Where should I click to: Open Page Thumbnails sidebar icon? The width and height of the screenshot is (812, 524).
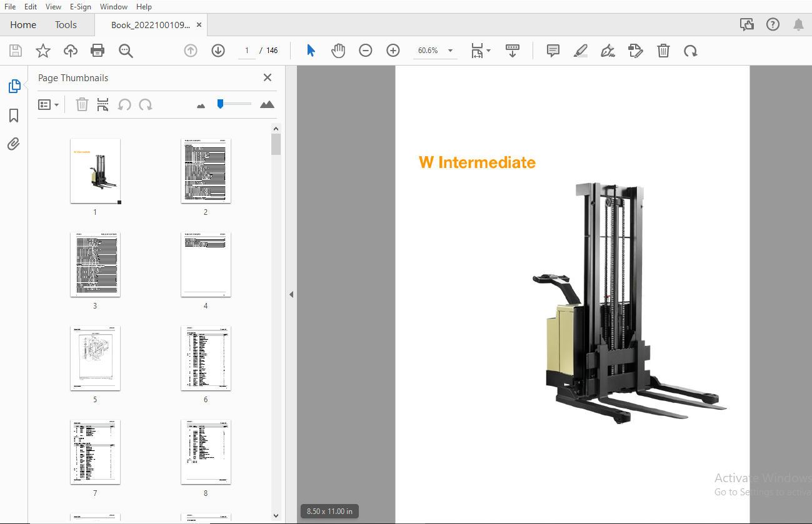coord(14,86)
